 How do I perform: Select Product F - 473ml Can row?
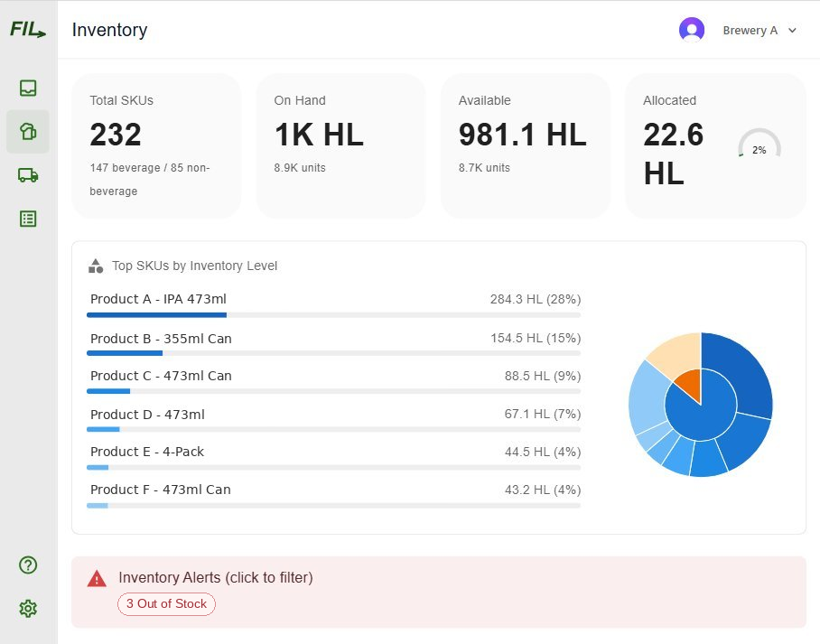pyautogui.click(x=333, y=497)
